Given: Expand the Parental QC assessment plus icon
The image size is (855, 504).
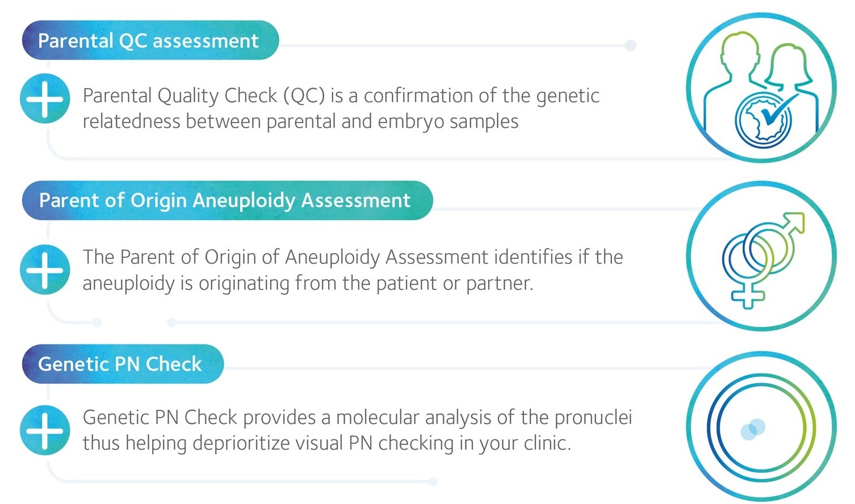Looking at the screenshot, I should point(45,99).
